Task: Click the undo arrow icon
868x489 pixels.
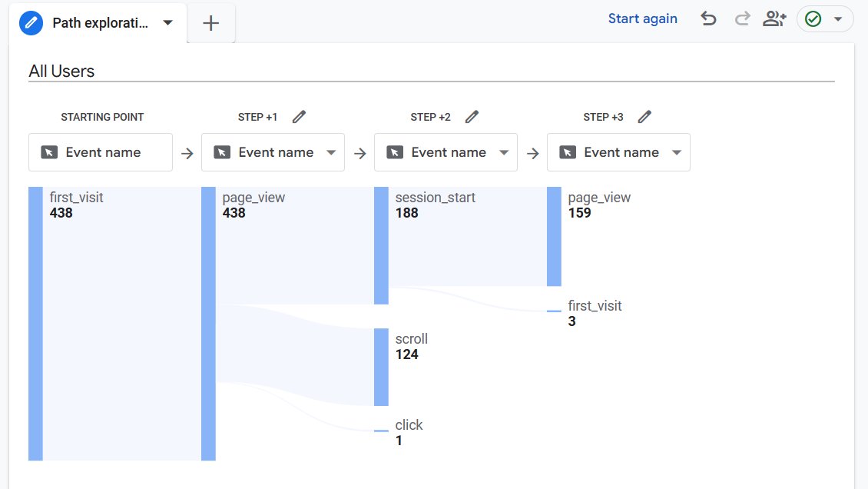Action: [x=708, y=19]
